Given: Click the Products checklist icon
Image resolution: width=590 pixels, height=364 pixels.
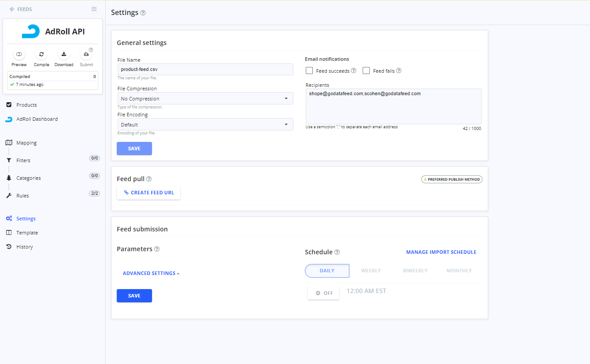Looking at the screenshot, I should [x=9, y=105].
